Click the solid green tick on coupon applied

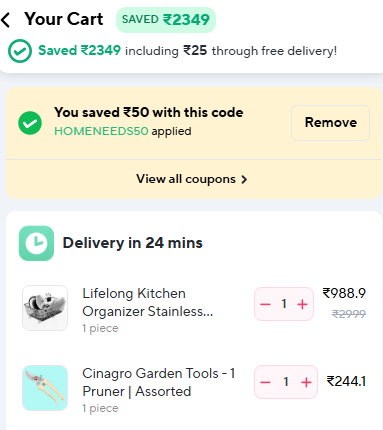pos(30,123)
